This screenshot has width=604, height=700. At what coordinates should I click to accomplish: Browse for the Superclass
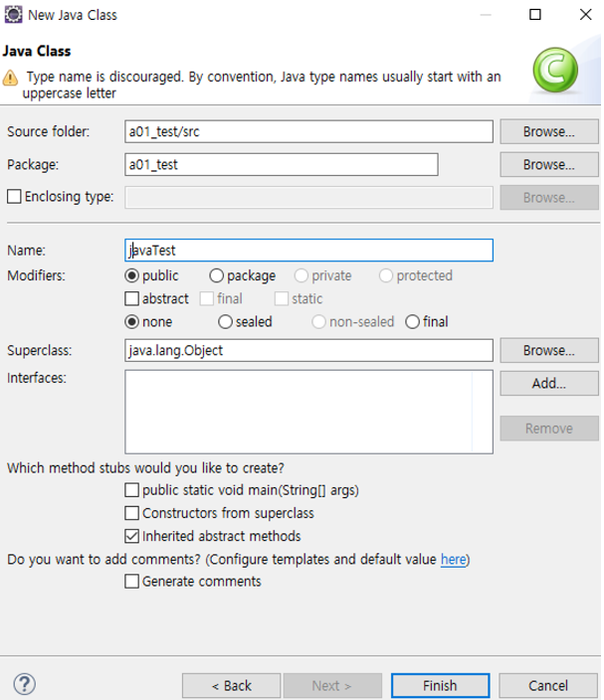tap(549, 350)
